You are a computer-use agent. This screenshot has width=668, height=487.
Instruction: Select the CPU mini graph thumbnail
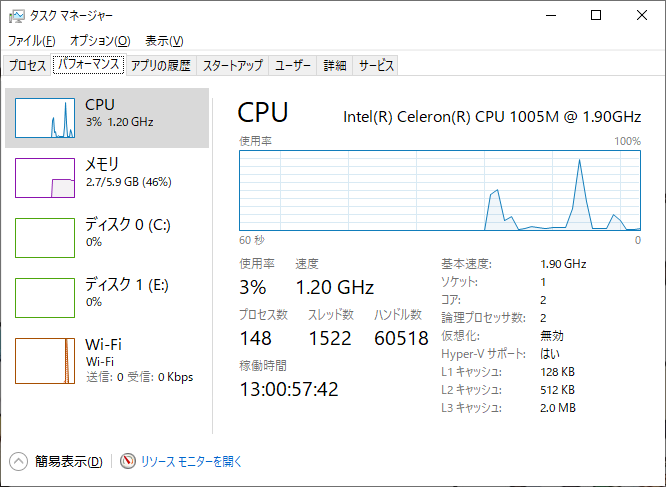coord(45,118)
